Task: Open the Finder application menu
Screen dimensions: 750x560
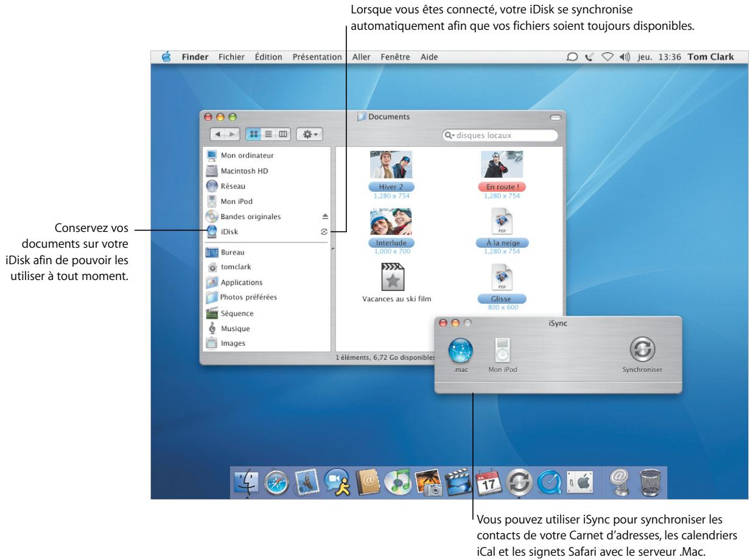Action: pos(194,57)
